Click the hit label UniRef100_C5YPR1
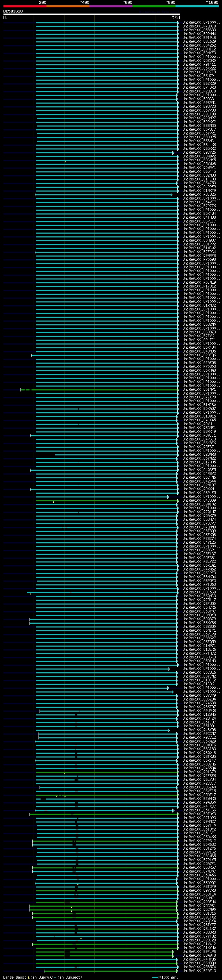The image size is (222, 980). point(199,133)
